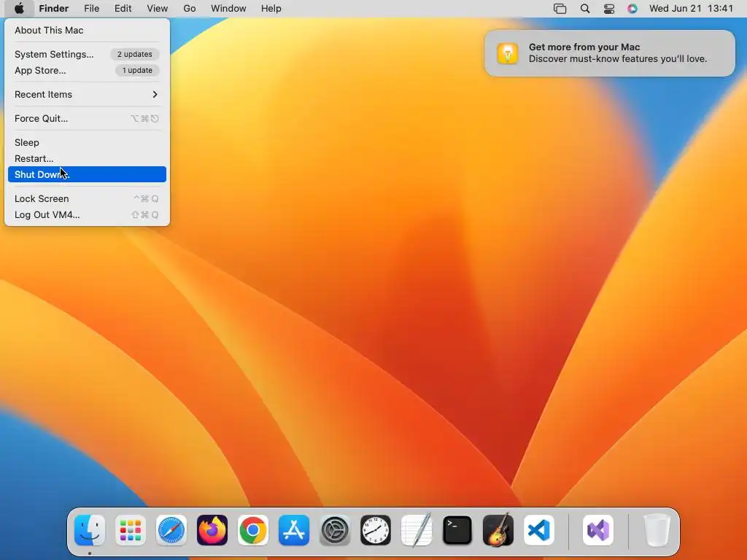Open the File menu
The image size is (747, 560).
coord(91,9)
